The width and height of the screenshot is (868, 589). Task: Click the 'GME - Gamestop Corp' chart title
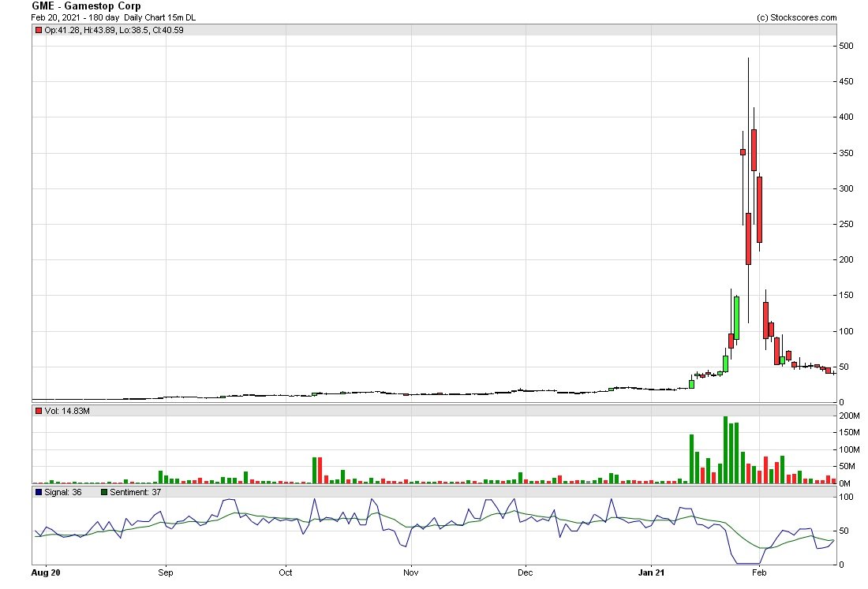click(86, 6)
